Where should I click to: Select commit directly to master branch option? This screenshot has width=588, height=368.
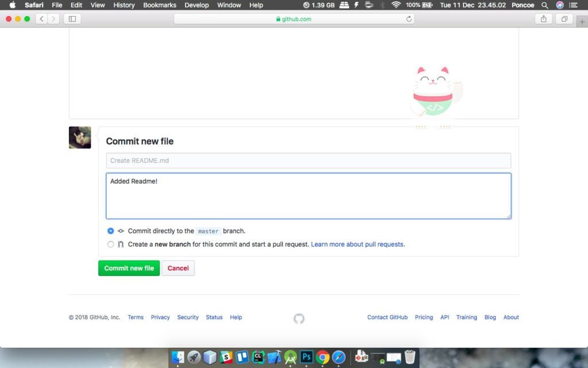[x=111, y=231]
